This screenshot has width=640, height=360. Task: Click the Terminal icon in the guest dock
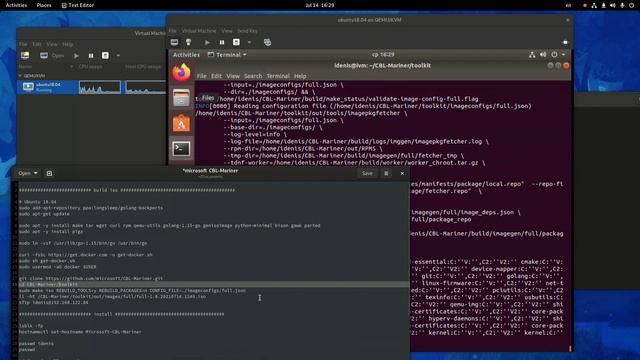[x=181, y=149]
